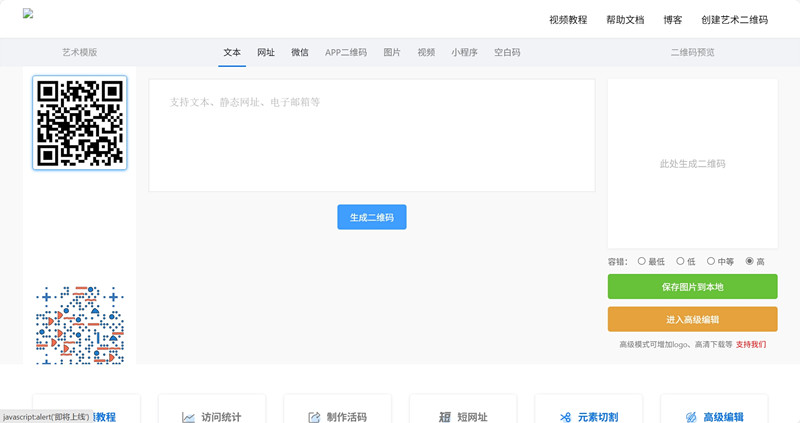
Task: Switch to the 文本 tab
Action: pos(232,52)
